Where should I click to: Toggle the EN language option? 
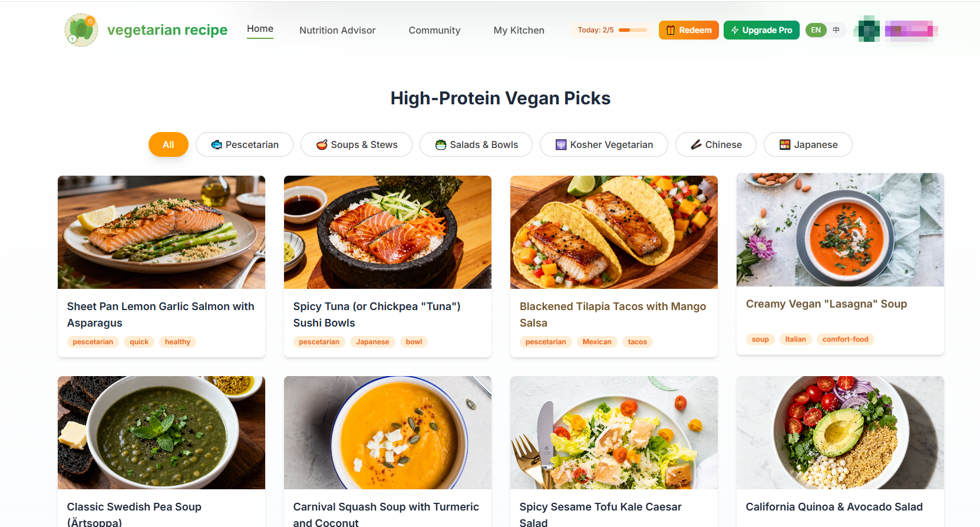click(816, 29)
